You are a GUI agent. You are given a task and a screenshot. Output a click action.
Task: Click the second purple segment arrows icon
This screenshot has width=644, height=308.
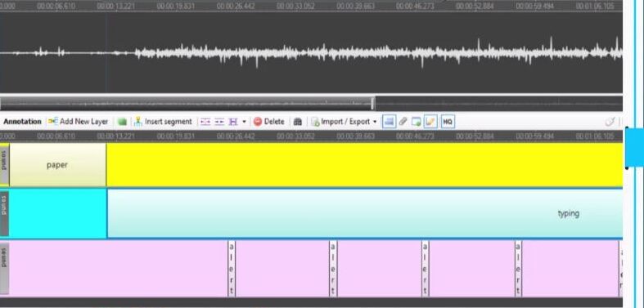[219, 122]
